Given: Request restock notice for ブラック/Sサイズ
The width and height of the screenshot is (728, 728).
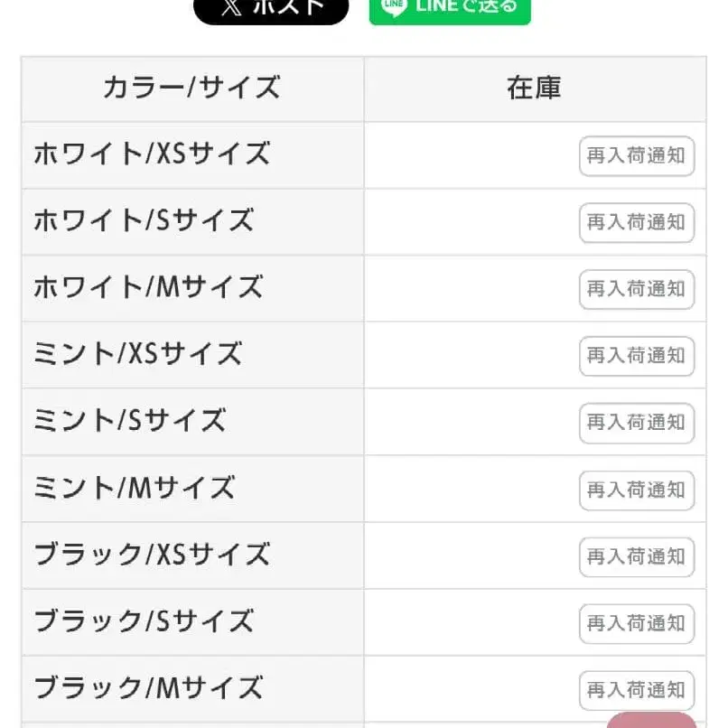Looking at the screenshot, I should [x=637, y=624].
